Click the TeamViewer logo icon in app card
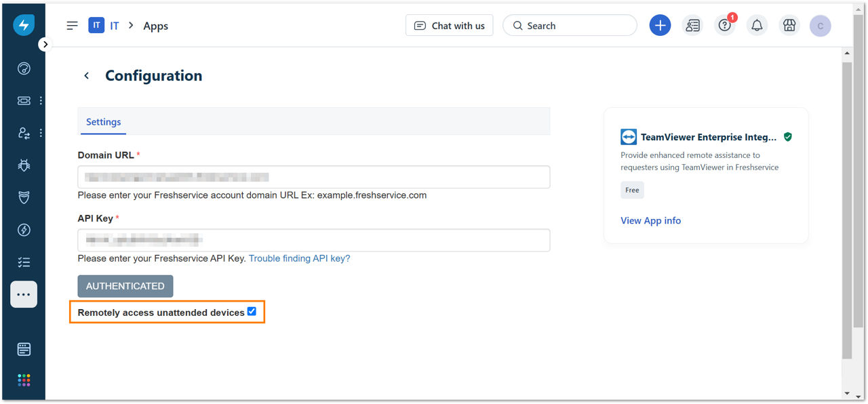 click(629, 137)
